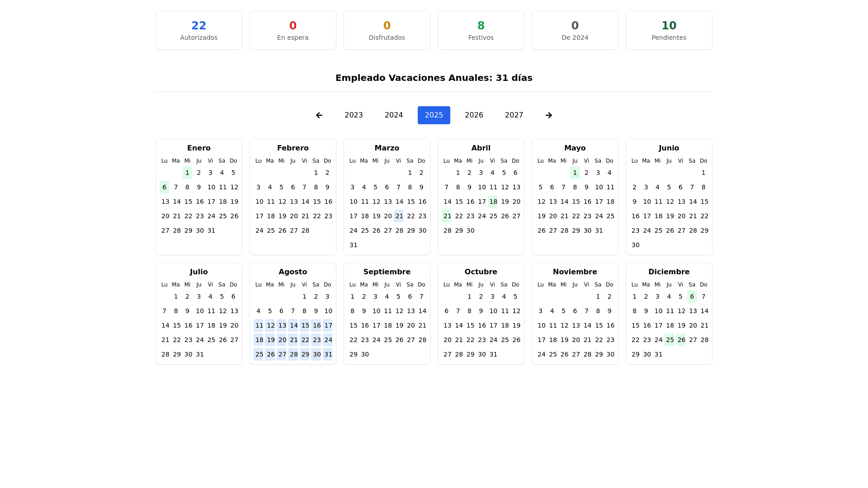Select April 18 holiday day
The width and height of the screenshot is (868, 488).
[493, 202]
